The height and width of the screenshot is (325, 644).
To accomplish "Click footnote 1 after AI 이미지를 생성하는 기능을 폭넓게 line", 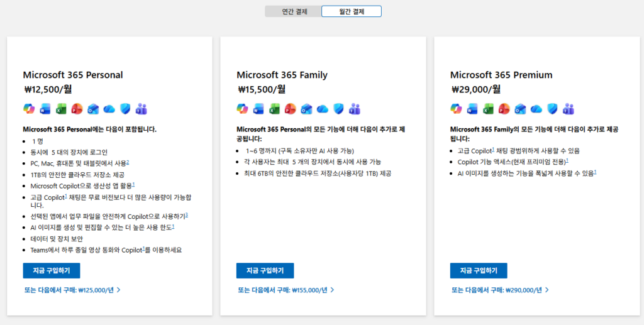I will coord(595,172).
